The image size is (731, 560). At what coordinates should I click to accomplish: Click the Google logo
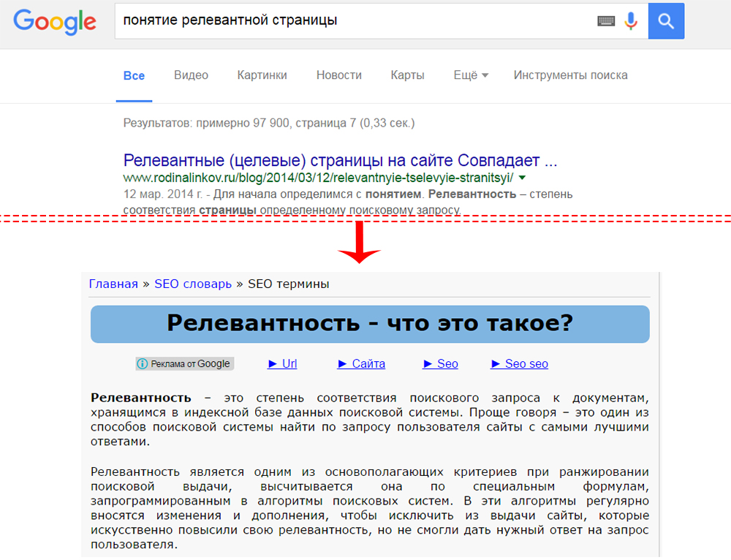click(55, 21)
